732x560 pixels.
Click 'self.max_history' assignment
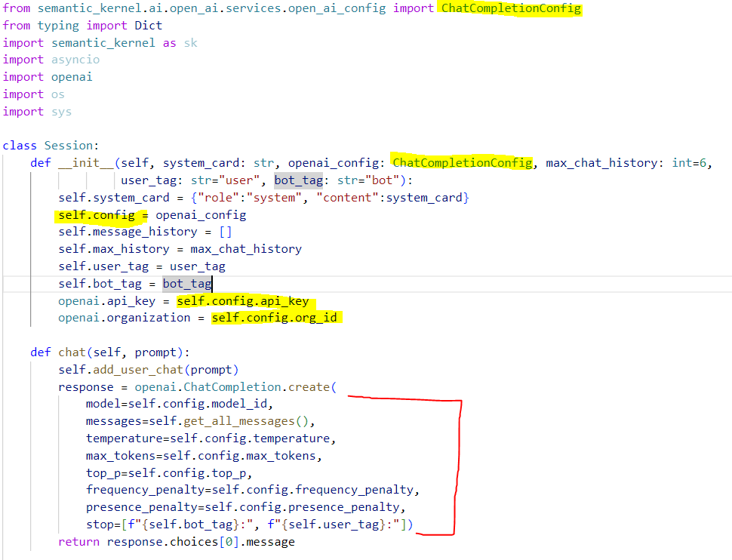[x=114, y=249]
